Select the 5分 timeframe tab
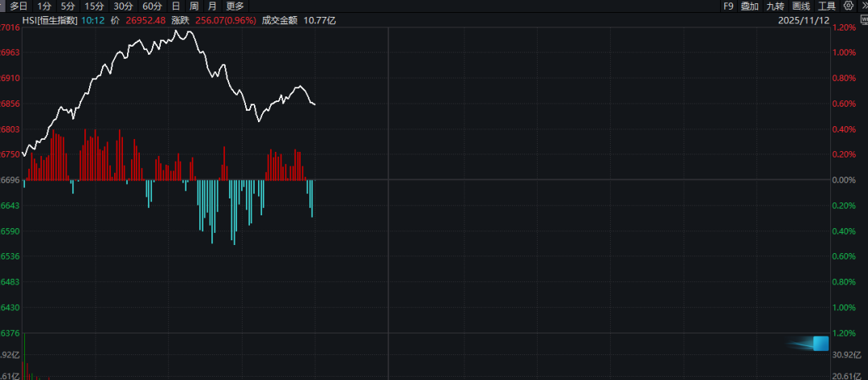 pyautogui.click(x=68, y=6)
